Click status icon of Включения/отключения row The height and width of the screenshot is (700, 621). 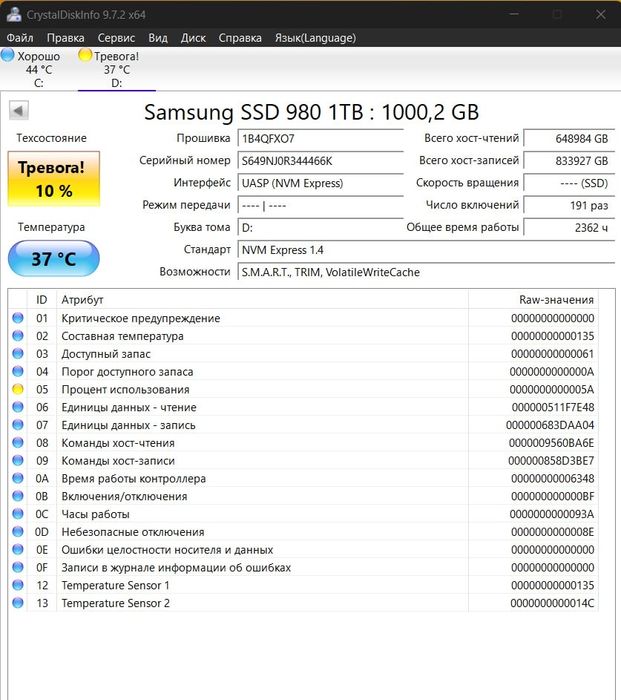point(18,496)
